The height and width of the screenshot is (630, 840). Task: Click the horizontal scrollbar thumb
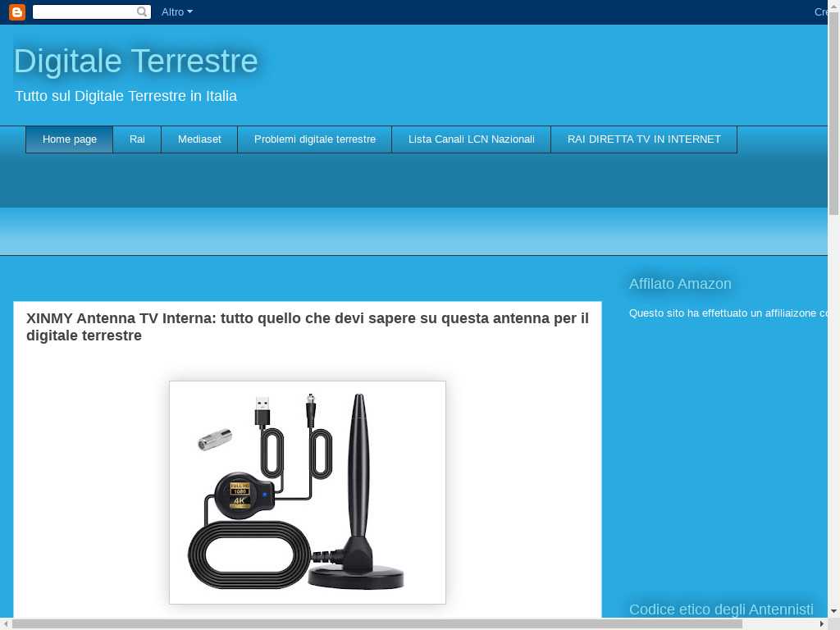(377, 624)
